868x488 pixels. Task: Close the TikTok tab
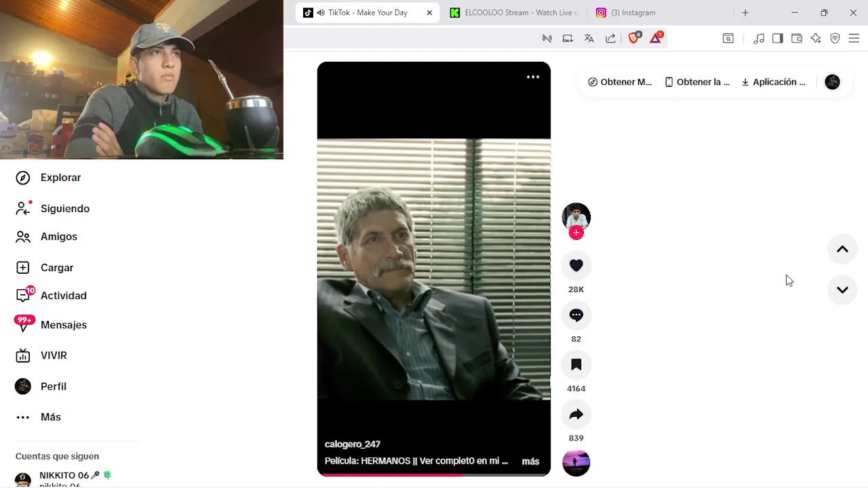[x=429, y=13]
